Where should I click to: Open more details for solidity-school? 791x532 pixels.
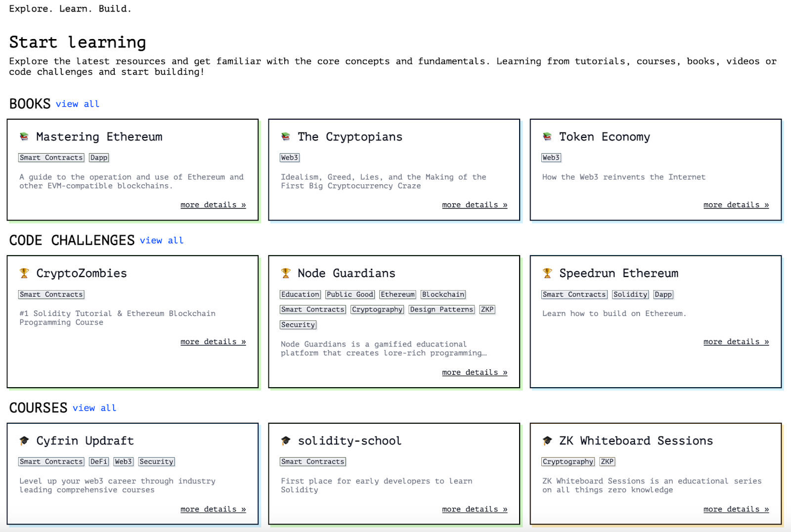475,509
